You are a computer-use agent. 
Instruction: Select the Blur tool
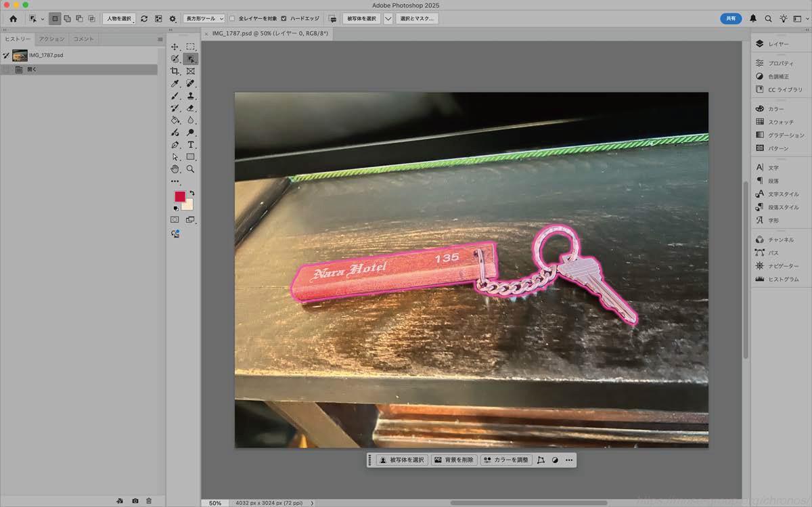(191, 120)
